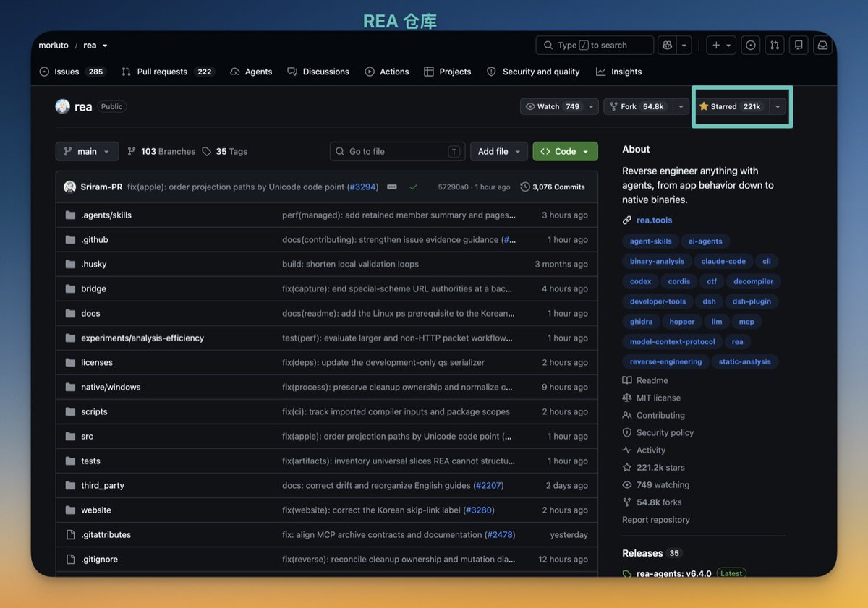The width and height of the screenshot is (868, 608).
Task: Switch to the Pull requests tab
Action: click(168, 72)
